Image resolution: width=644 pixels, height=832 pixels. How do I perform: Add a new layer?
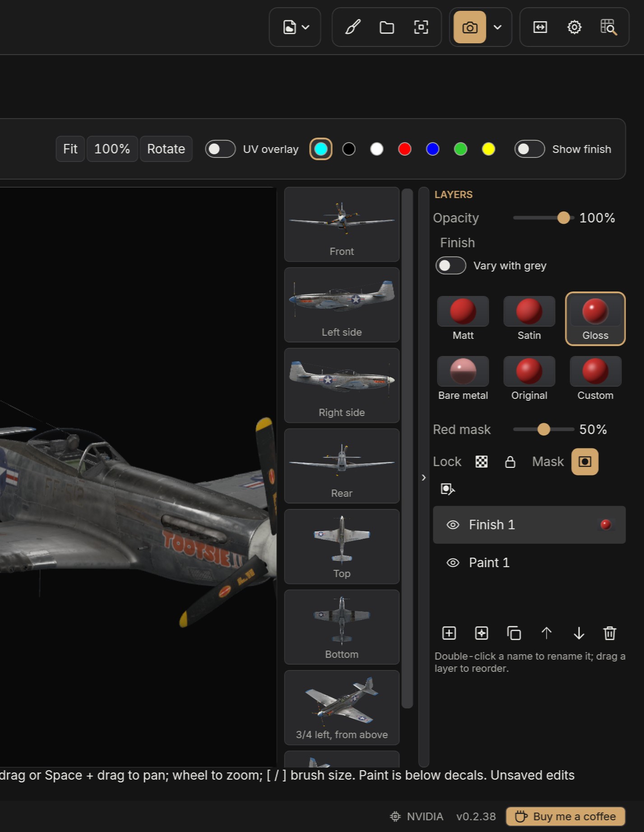click(x=449, y=633)
